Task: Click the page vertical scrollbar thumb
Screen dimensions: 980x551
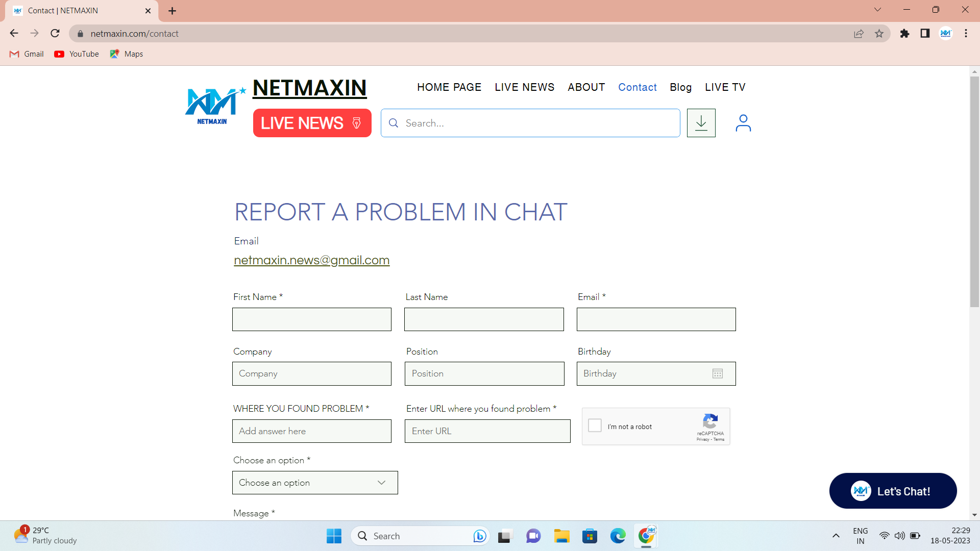Action: [x=974, y=191]
